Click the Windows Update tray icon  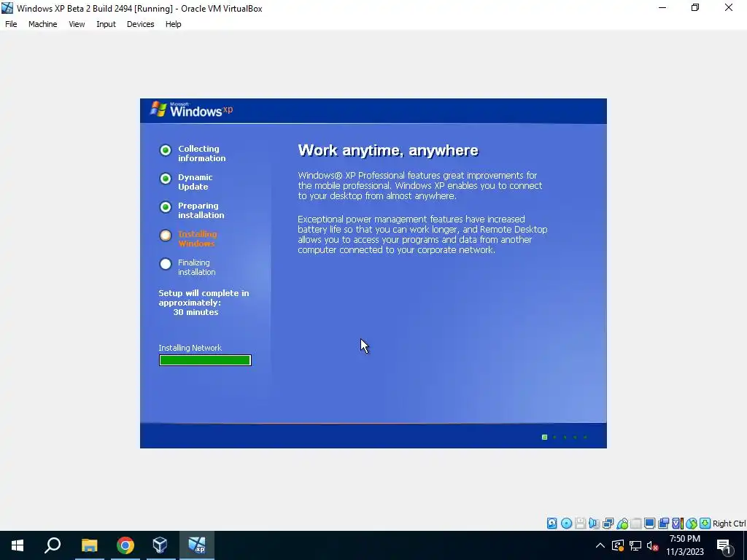pyautogui.click(x=618, y=545)
